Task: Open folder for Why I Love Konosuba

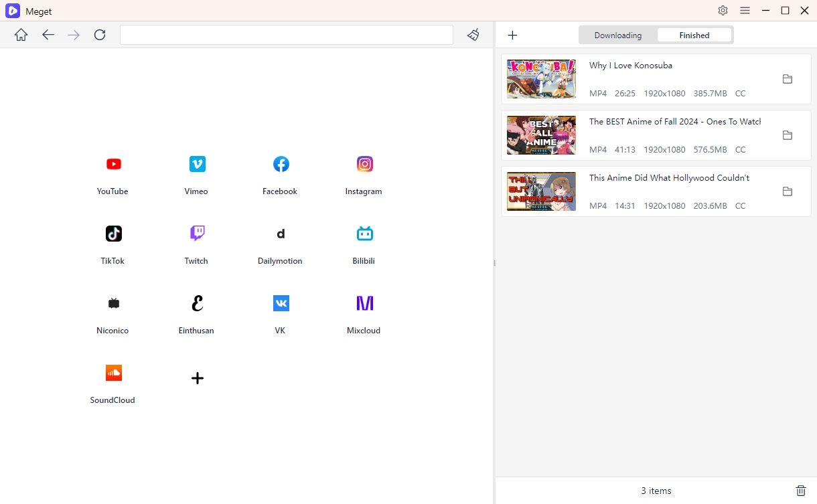Action: click(x=788, y=79)
